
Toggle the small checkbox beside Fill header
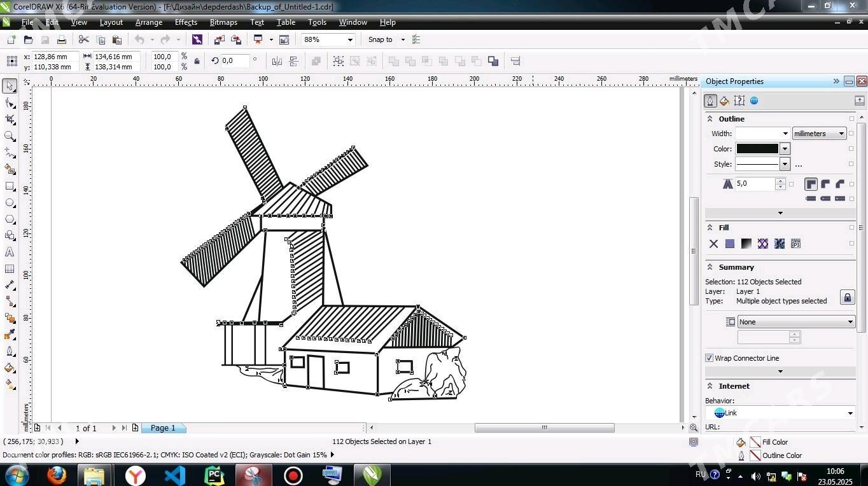click(851, 228)
